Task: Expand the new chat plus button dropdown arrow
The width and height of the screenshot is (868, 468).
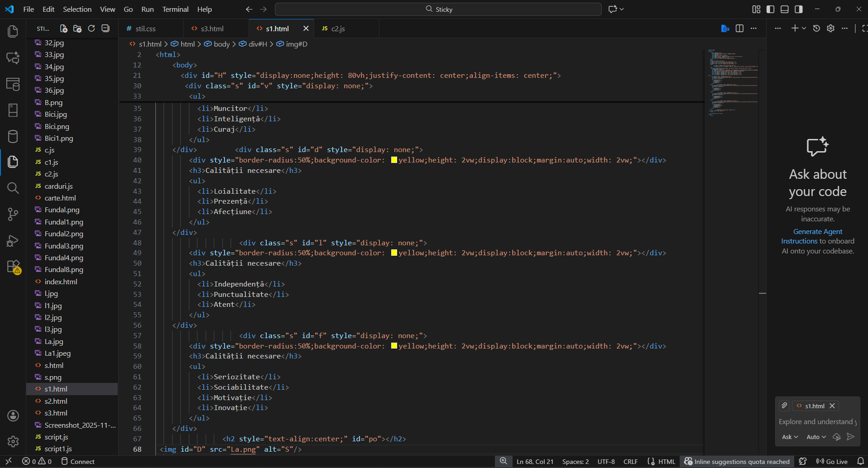Action: (x=804, y=29)
